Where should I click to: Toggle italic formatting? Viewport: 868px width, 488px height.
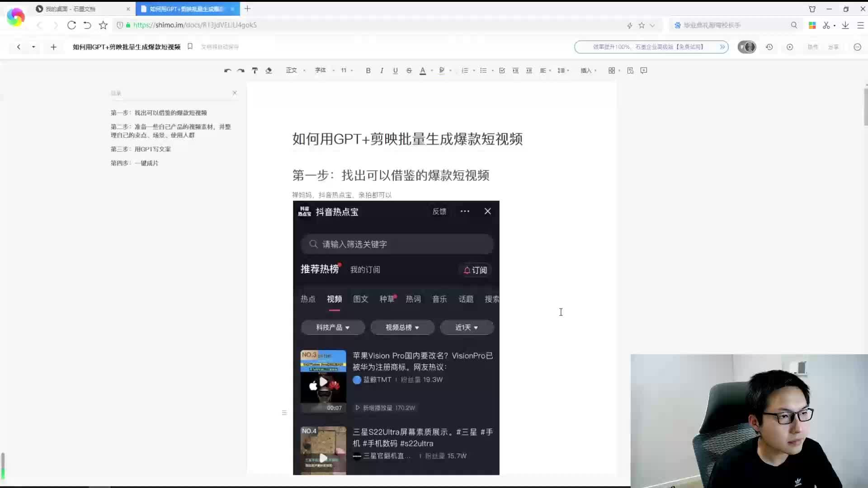tap(382, 70)
